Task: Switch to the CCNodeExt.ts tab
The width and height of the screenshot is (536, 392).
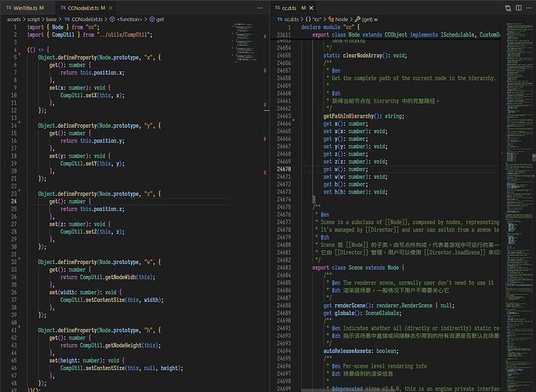Action: 83,7
